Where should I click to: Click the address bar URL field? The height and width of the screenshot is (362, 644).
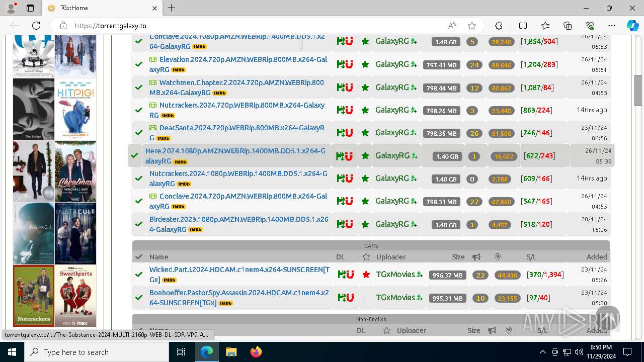pyautogui.click(x=257, y=26)
